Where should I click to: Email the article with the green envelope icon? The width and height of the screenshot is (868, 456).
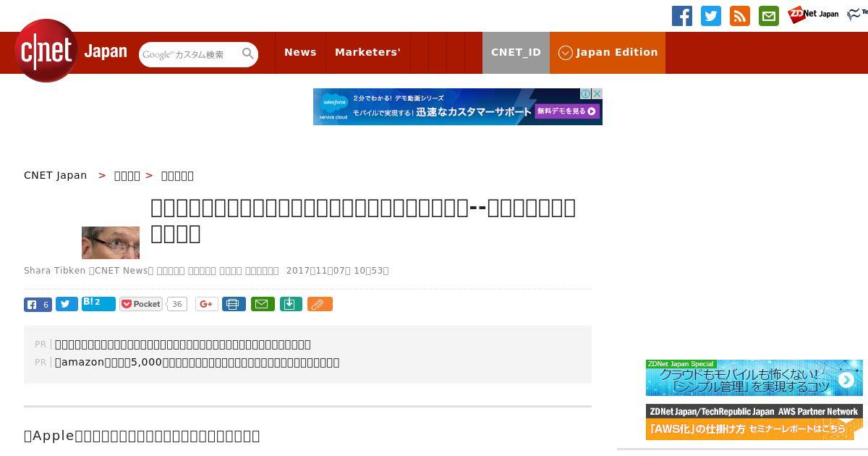coord(263,304)
